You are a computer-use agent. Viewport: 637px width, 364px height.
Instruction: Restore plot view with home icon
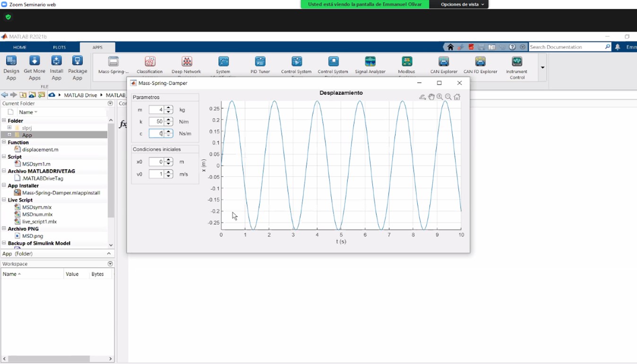click(x=457, y=97)
